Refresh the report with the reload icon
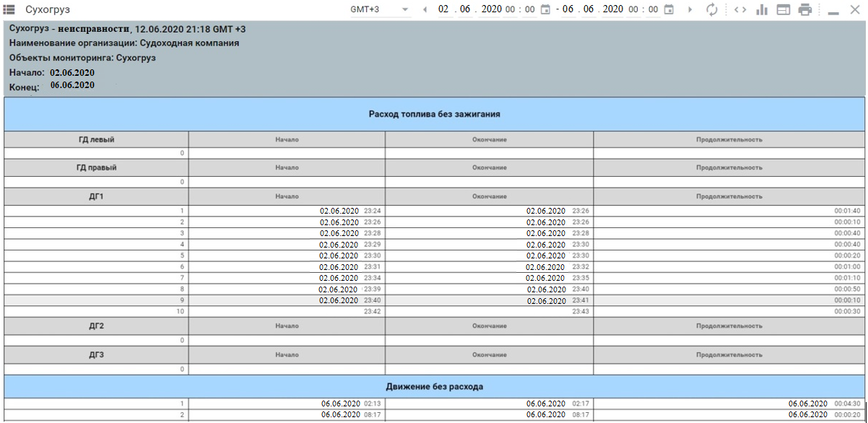Screen dimensions: 868x423 point(712,9)
